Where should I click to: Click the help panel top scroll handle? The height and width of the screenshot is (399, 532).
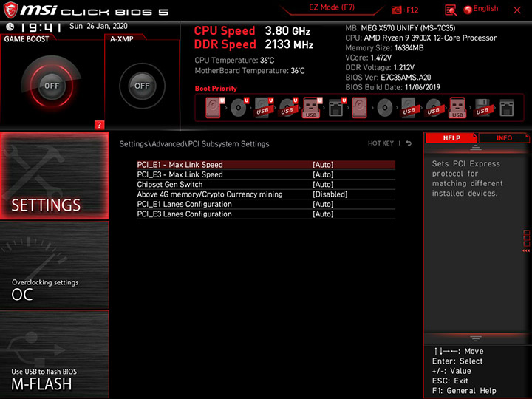[x=476, y=147]
